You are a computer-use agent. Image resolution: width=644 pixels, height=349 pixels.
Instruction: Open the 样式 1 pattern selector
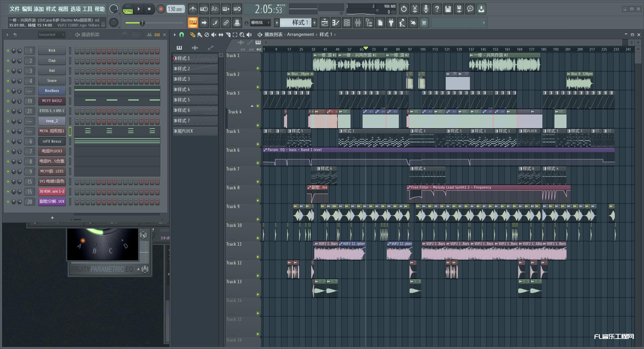click(296, 22)
